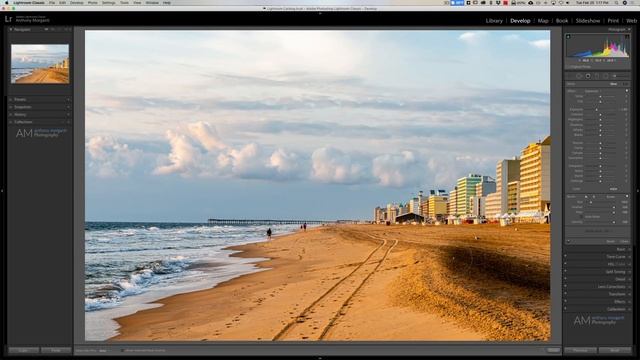Toggle Auto Mask checkbox
Screen dimensions: 640x360
tap(582, 217)
